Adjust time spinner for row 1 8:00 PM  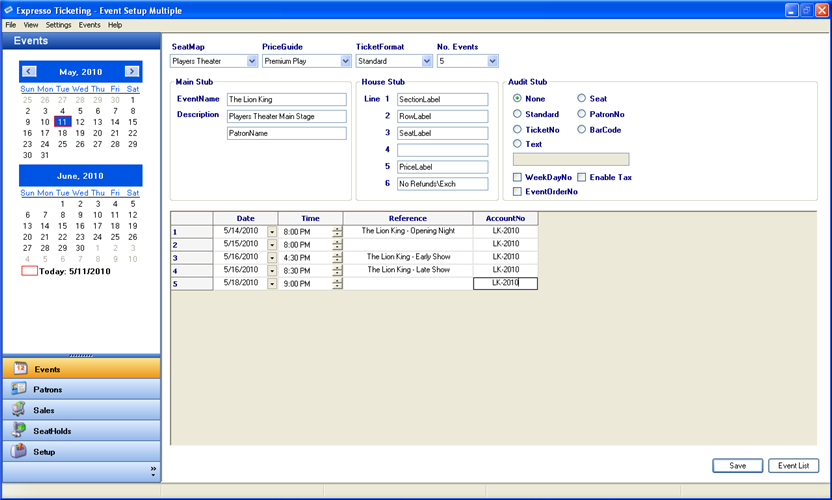337,232
